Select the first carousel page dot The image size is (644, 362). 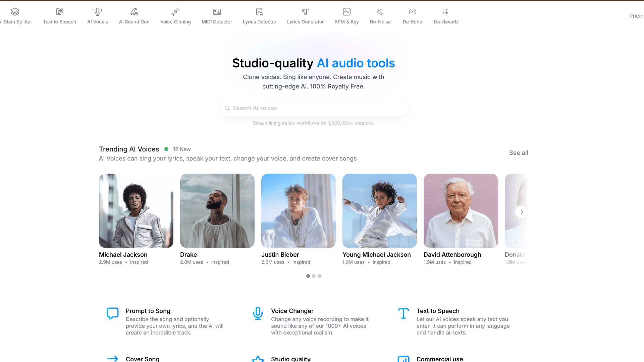pyautogui.click(x=308, y=276)
